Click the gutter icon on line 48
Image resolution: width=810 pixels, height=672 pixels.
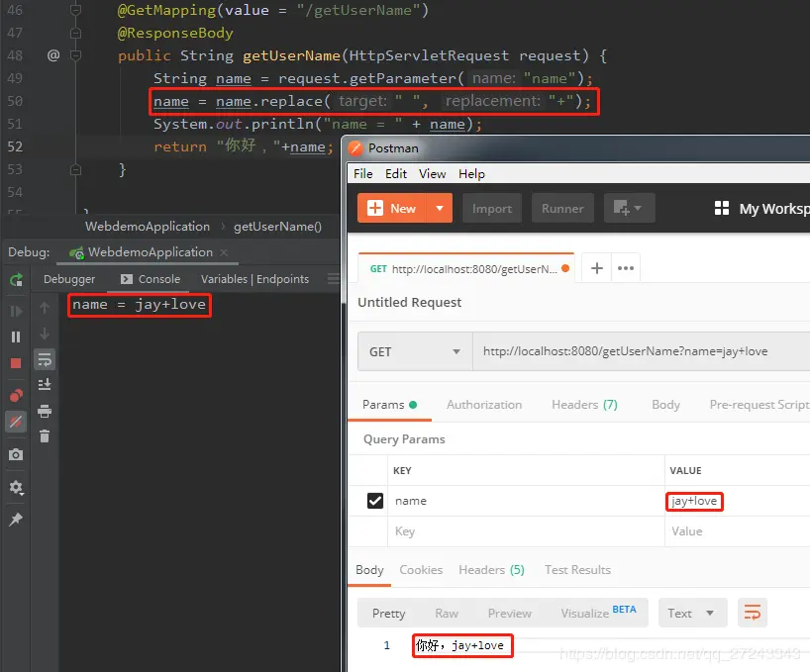[x=53, y=55]
